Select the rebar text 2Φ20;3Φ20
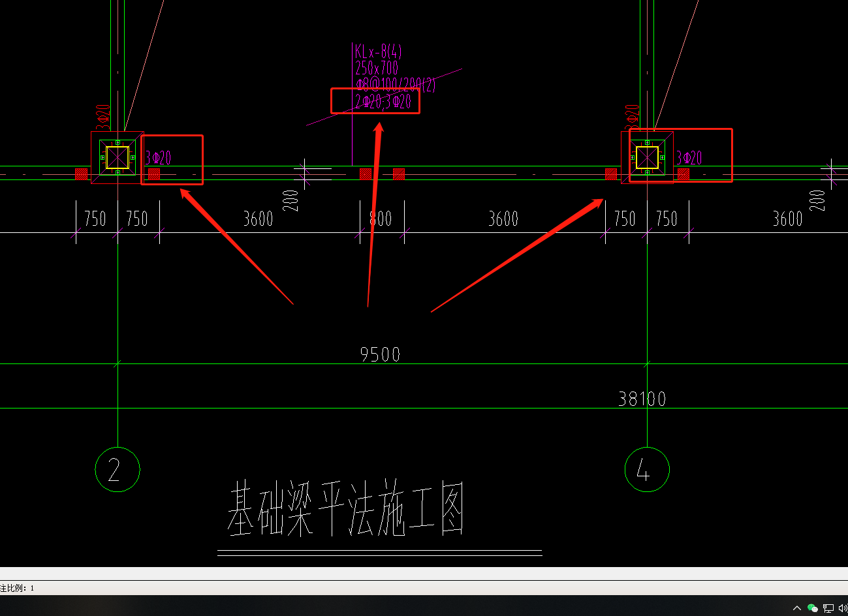Screen dimensions: 848x616 [383, 100]
